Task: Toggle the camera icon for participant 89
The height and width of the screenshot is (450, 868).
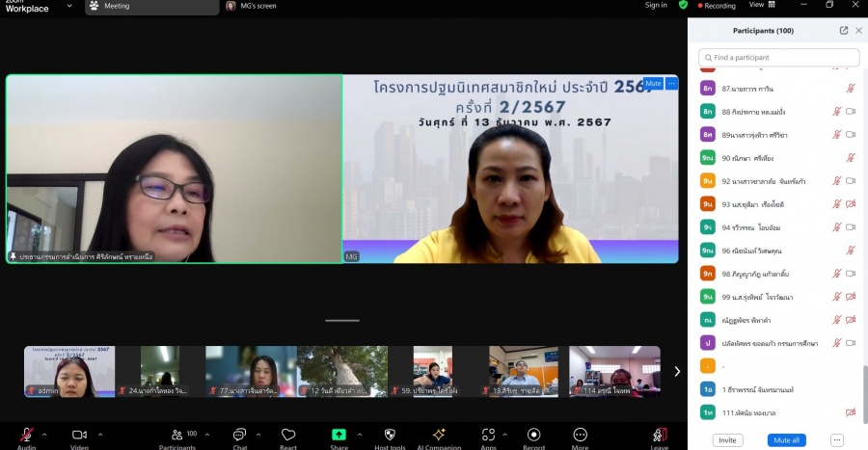Action: [851, 134]
